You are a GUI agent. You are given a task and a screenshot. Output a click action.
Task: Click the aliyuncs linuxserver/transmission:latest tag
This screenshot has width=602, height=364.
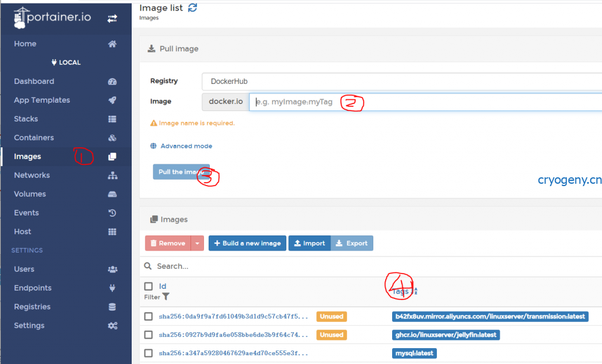[490, 316]
